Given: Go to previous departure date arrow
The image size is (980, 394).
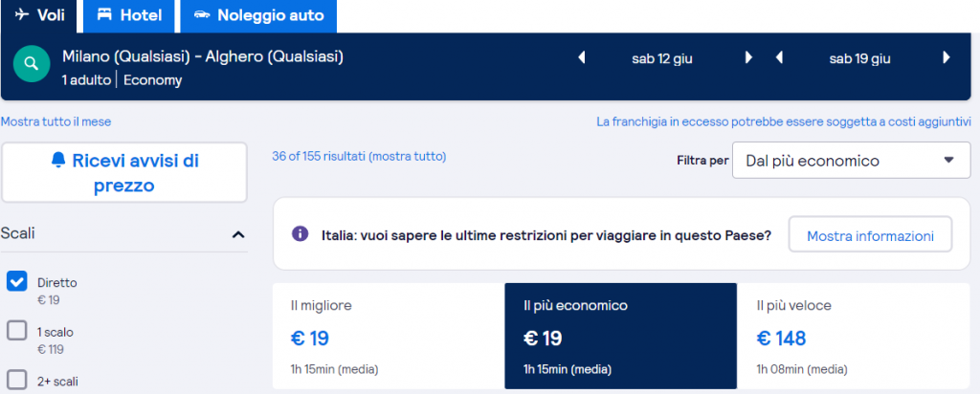Looking at the screenshot, I should pos(581,58).
